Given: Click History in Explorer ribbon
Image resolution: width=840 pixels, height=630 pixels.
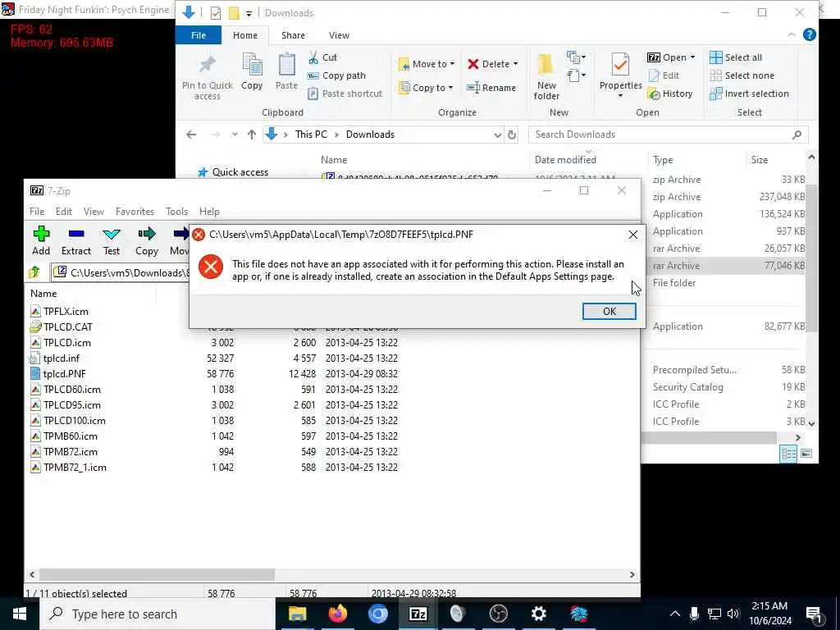Looking at the screenshot, I should (670, 94).
